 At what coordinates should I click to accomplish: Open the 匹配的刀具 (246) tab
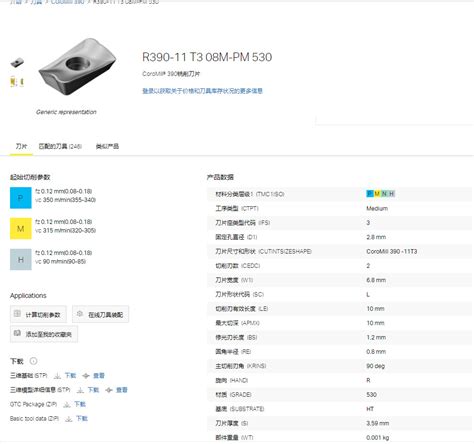[x=60, y=146]
